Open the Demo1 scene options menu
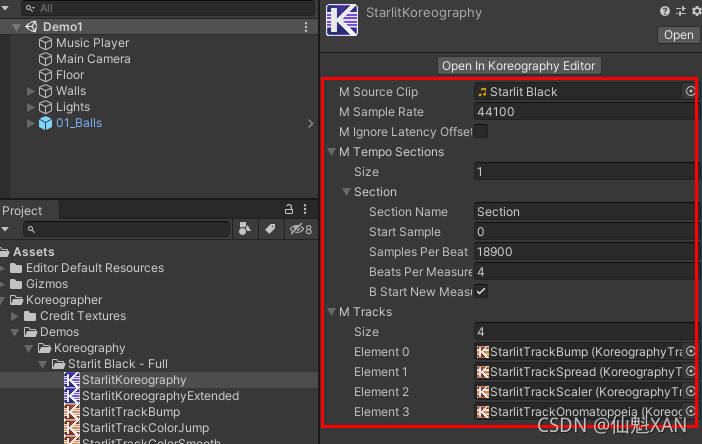 pos(306,27)
